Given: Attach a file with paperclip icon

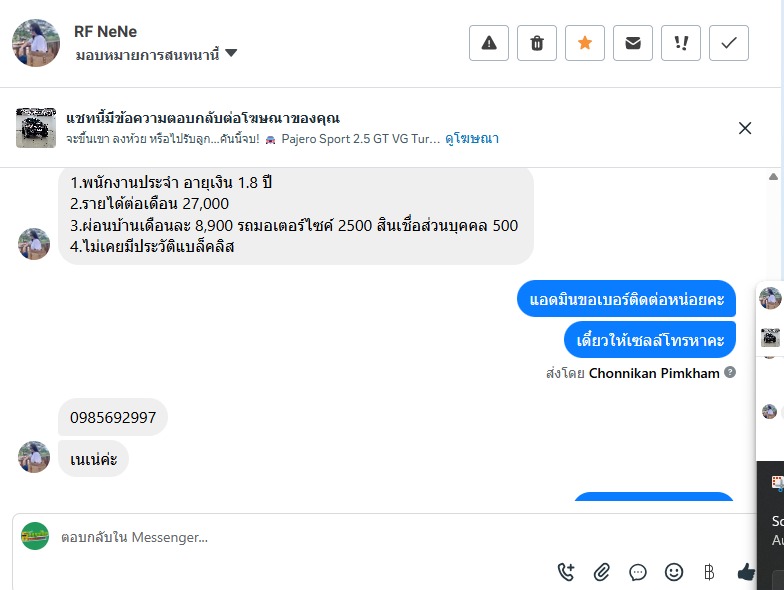Looking at the screenshot, I should pos(602,572).
